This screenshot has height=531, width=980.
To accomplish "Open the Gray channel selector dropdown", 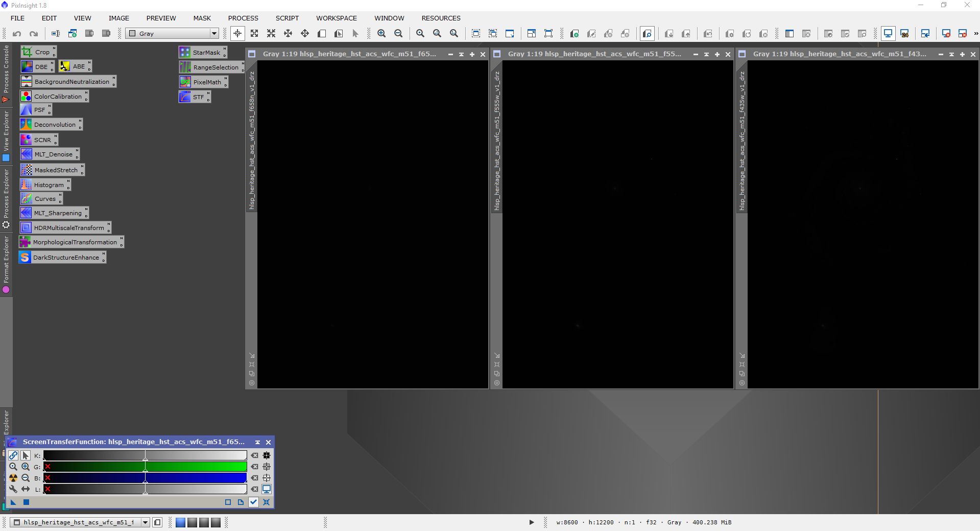I will pyautogui.click(x=214, y=34).
